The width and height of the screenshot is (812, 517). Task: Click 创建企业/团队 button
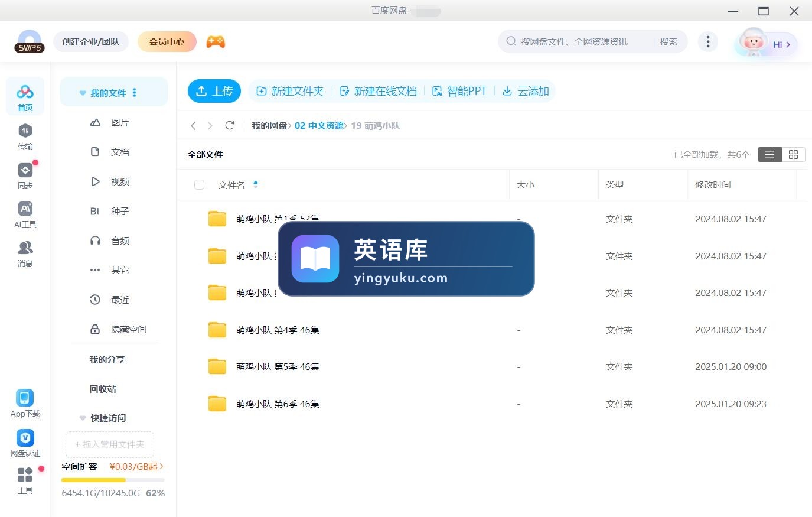tap(91, 41)
